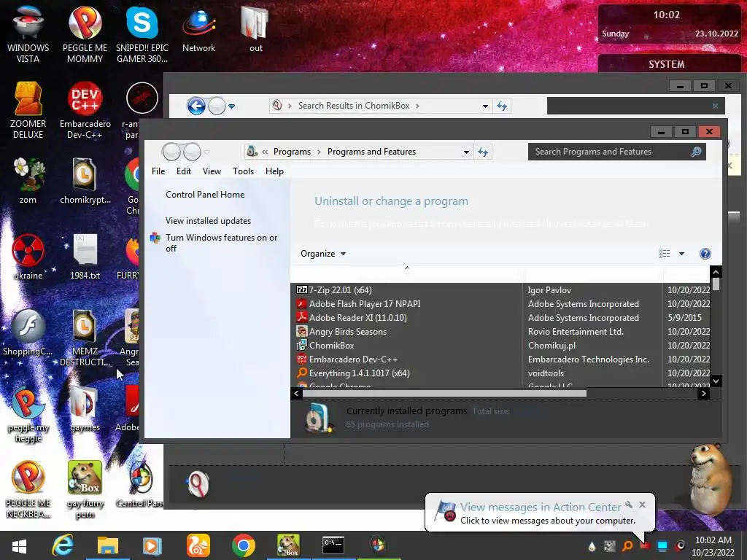Open Command Prompt from taskbar
This screenshot has width=747, height=560.
333,545
